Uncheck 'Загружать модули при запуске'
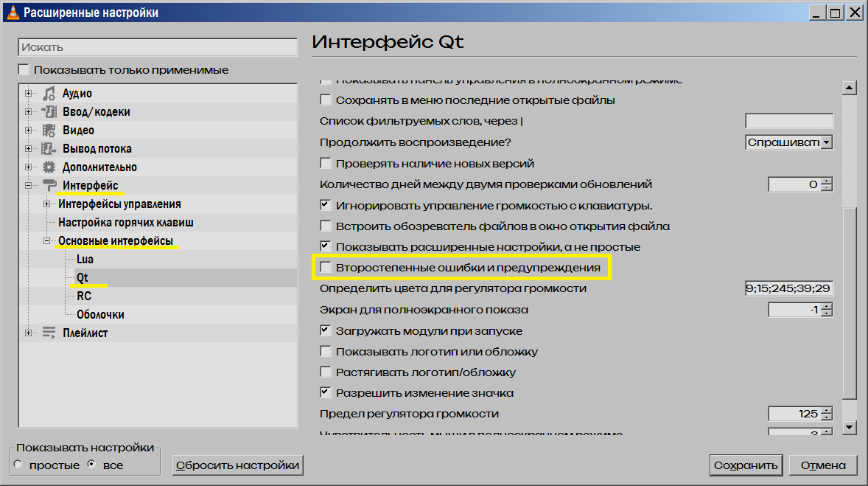The image size is (868, 486). [x=326, y=331]
